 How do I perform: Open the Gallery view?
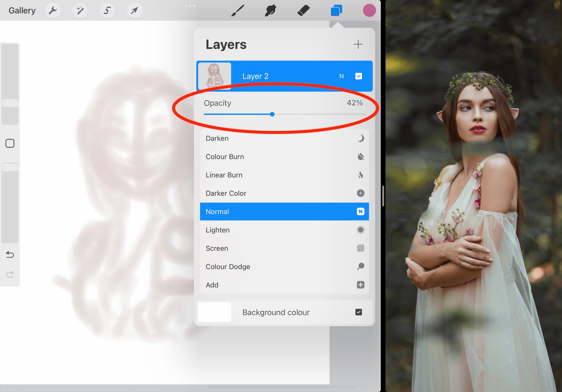pyautogui.click(x=22, y=11)
